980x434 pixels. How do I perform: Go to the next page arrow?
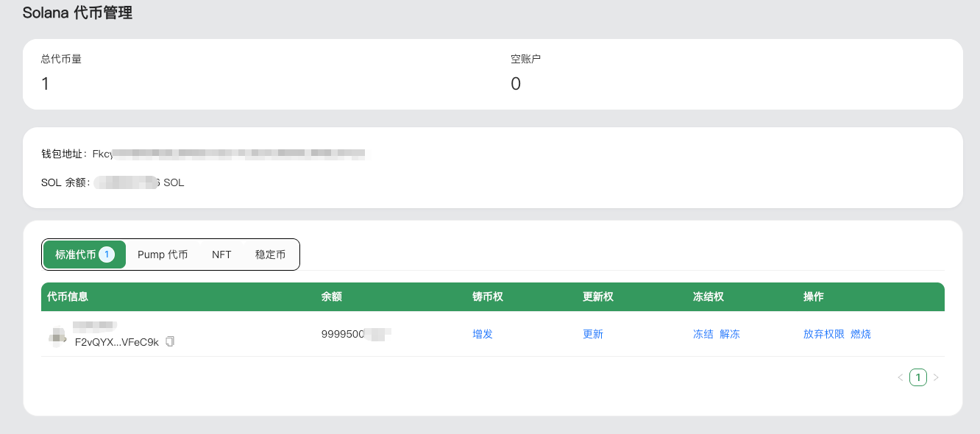pyautogui.click(x=936, y=377)
